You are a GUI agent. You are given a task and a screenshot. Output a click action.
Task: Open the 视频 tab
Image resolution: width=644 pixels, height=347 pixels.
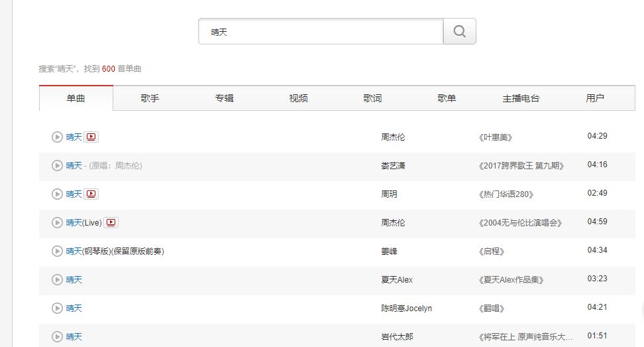pyautogui.click(x=298, y=98)
